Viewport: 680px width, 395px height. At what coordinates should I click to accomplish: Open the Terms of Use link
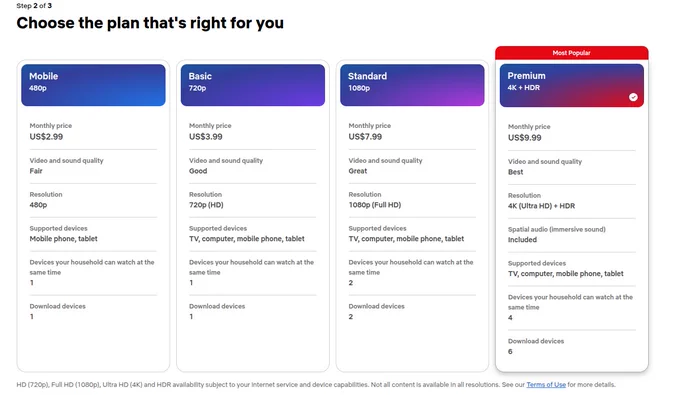(x=546, y=385)
